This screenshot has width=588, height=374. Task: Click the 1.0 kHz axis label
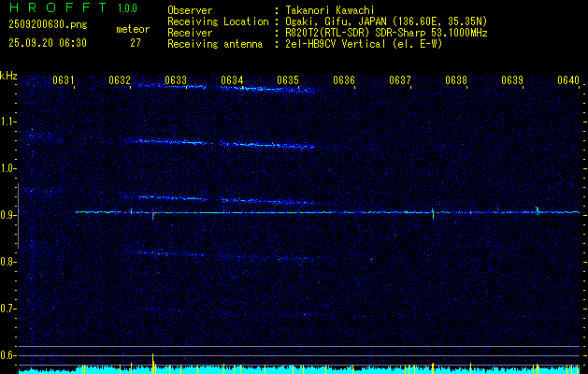[x=7, y=168]
